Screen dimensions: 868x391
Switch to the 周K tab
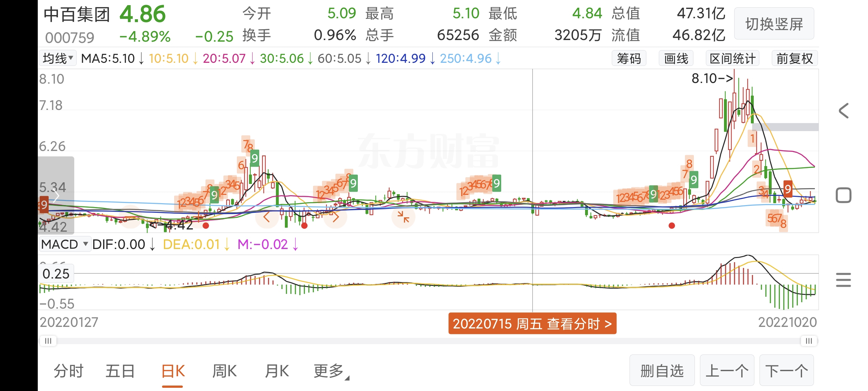point(224,371)
